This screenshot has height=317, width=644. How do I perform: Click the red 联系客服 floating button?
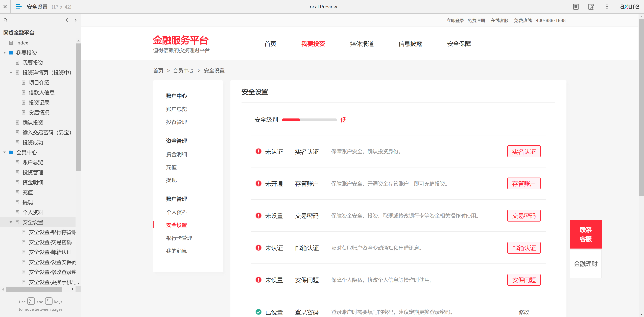point(585,234)
